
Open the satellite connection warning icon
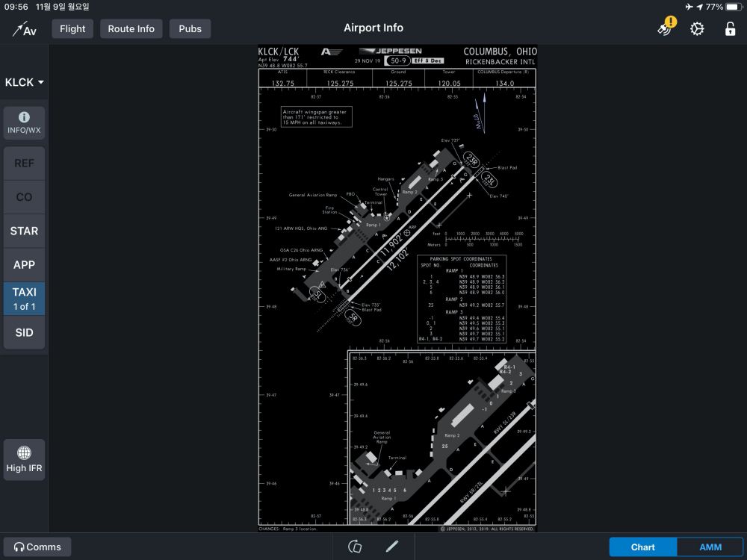(x=665, y=28)
